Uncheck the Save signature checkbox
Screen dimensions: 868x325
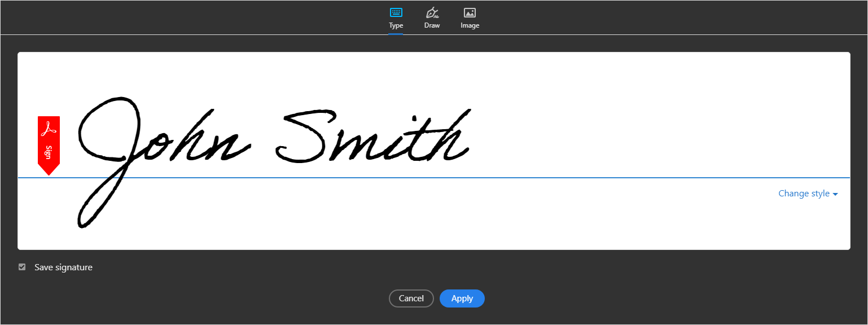(x=21, y=266)
